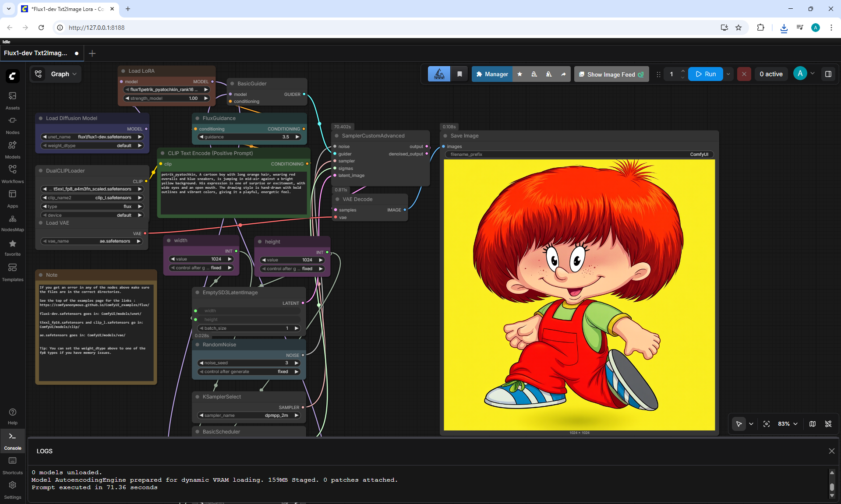Image resolution: width=841 pixels, height=504 pixels.
Task: Click the generated cartoon boy image preview
Action: coord(580,295)
